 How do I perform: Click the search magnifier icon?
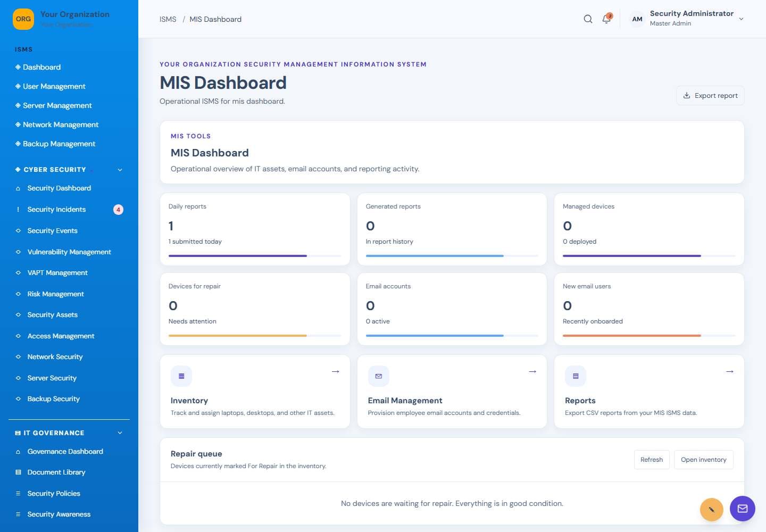pos(588,19)
